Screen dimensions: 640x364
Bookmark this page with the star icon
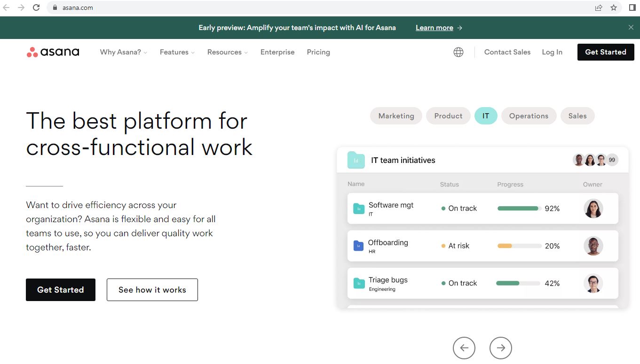click(x=613, y=8)
